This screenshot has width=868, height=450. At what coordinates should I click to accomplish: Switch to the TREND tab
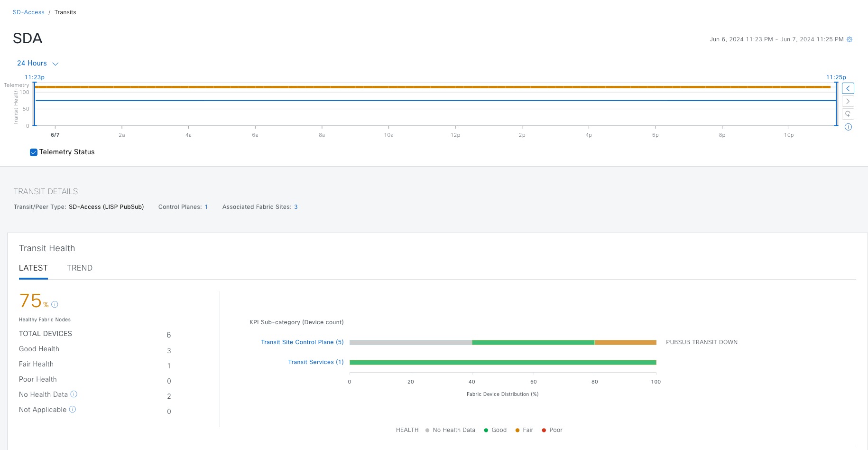80,268
